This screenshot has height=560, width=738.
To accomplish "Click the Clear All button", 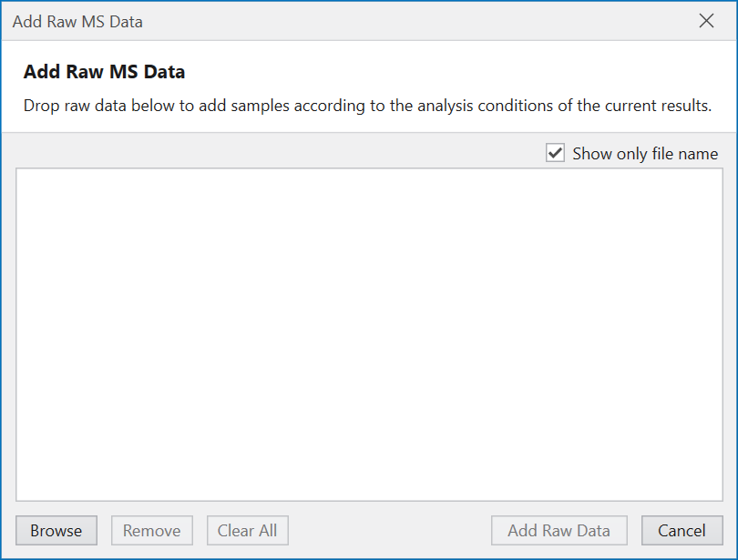I will point(247,531).
